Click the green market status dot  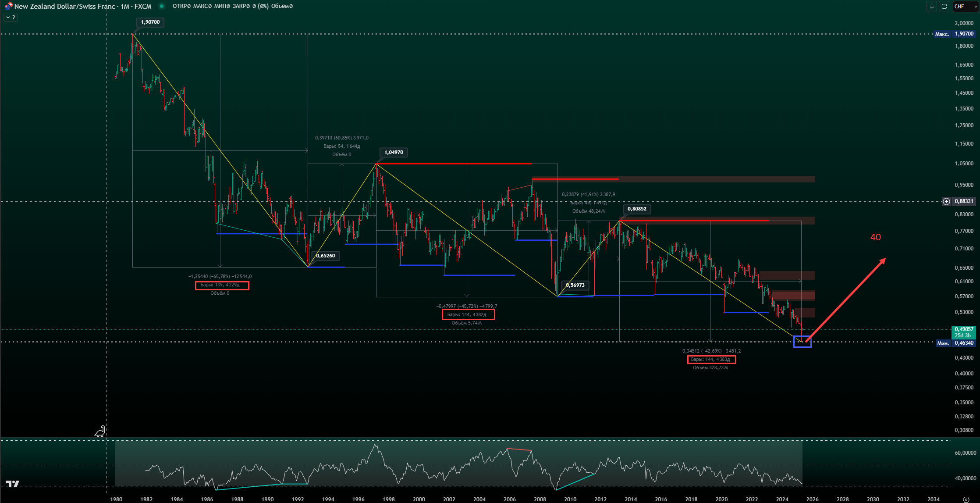tap(162, 6)
